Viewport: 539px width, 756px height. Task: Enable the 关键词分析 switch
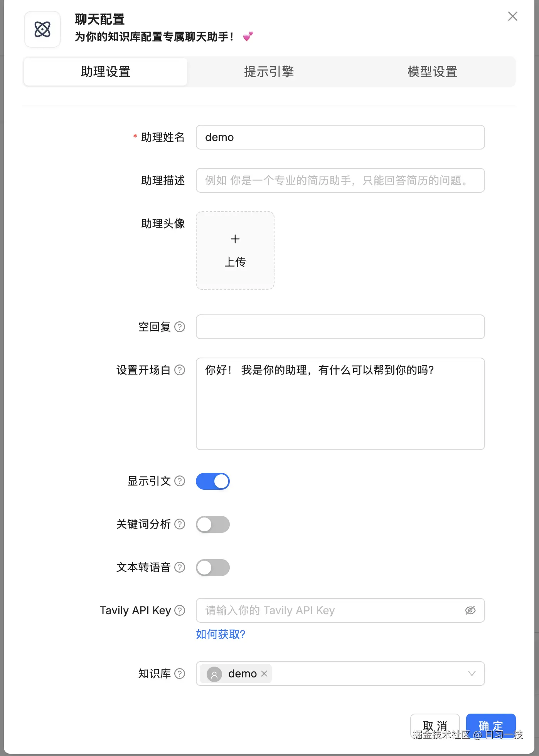point(213,524)
